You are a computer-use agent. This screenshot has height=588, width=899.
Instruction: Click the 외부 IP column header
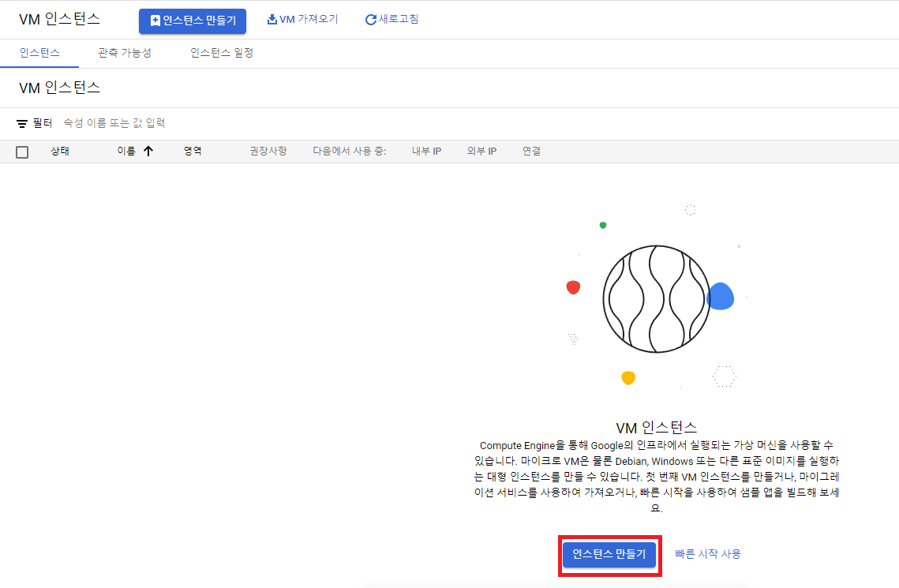point(481,152)
